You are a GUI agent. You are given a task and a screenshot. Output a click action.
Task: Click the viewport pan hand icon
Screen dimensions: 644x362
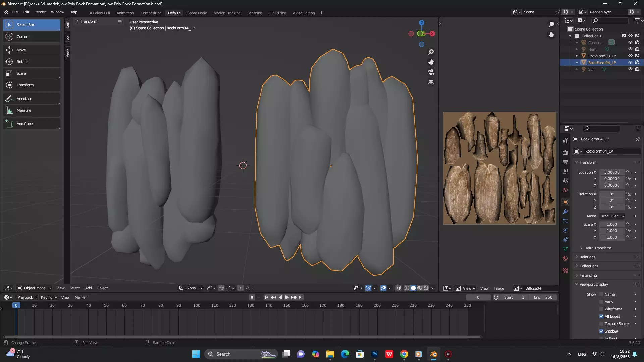click(x=431, y=62)
